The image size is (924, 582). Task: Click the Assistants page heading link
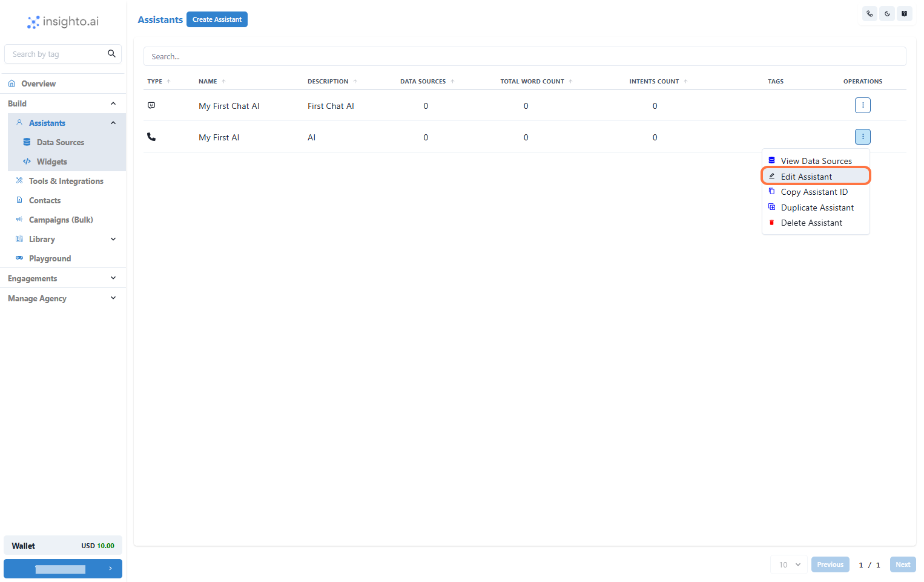(160, 19)
